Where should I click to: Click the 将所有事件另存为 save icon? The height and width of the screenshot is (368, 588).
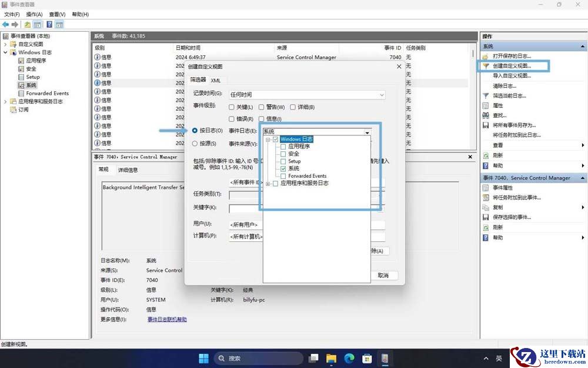pyautogui.click(x=486, y=125)
